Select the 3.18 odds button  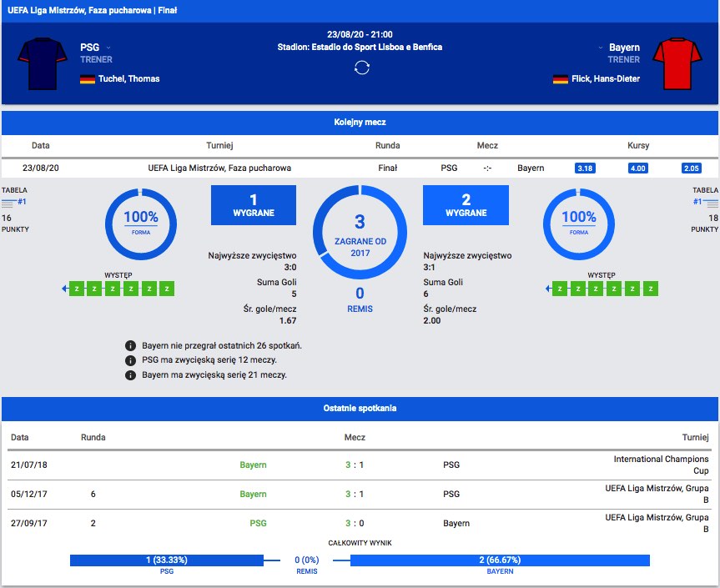[x=585, y=168]
